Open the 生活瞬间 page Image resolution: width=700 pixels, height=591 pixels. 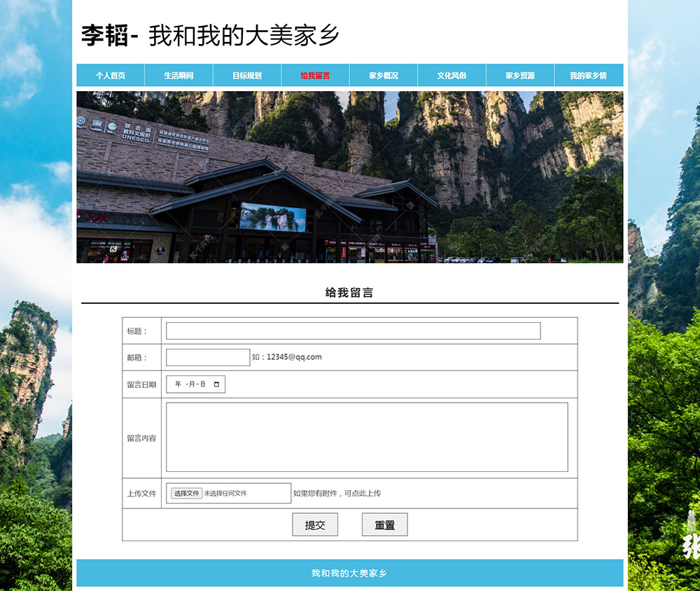(x=178, y=76)
